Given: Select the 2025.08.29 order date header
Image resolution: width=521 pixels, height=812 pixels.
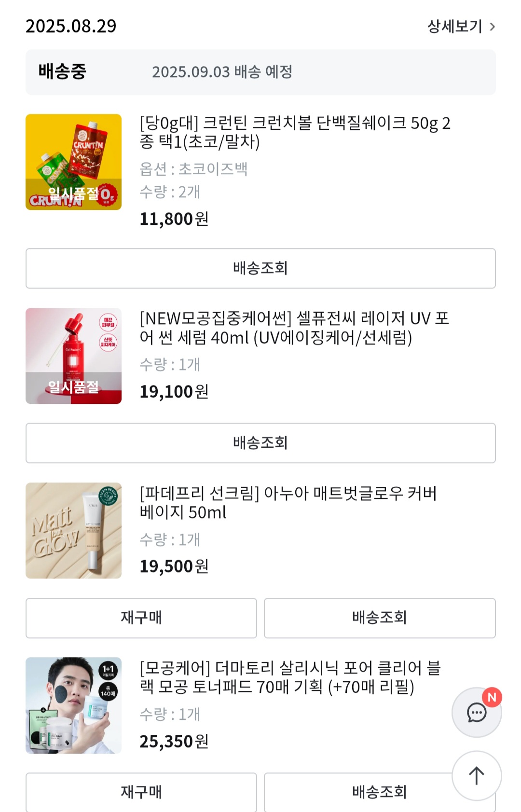Looking at the screenshot, I should tap(71, 26).
